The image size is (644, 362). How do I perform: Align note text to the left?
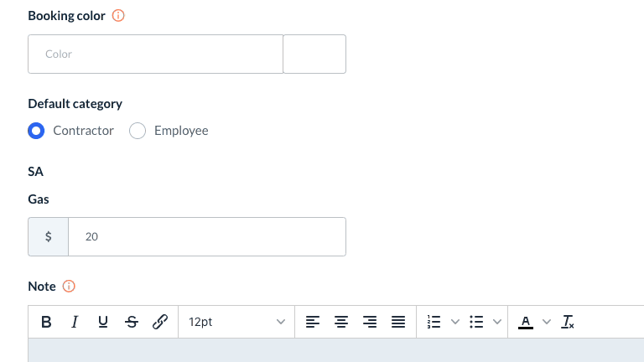(312, 322)
